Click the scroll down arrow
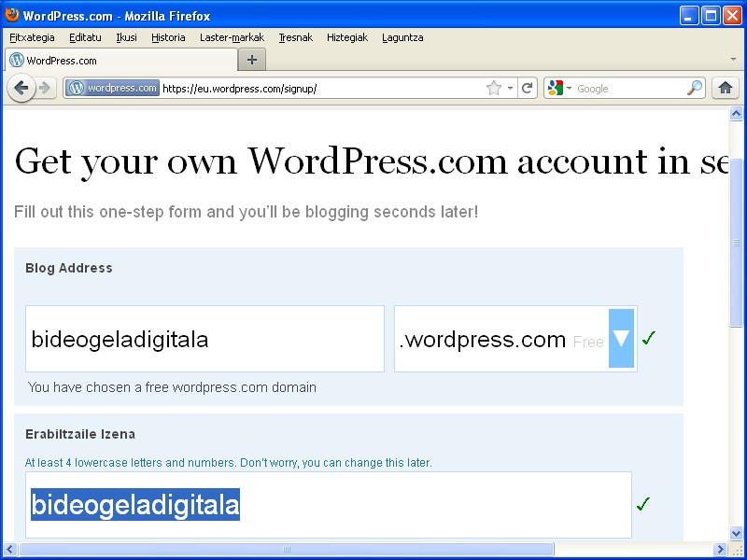The image size is (747, 560). pyautogui.click(x=736, y=533)
